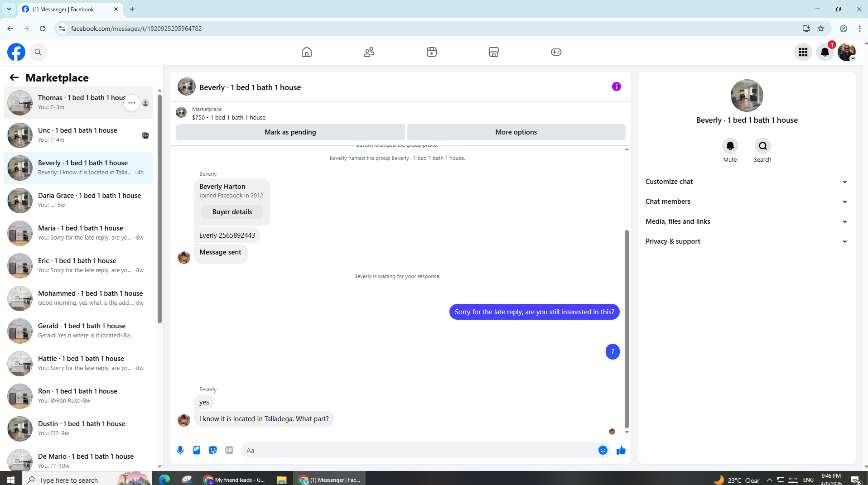The height and width of the screenshot is (485, 868).
Task: Open the Eric conversation
Action: click(78, 266)
